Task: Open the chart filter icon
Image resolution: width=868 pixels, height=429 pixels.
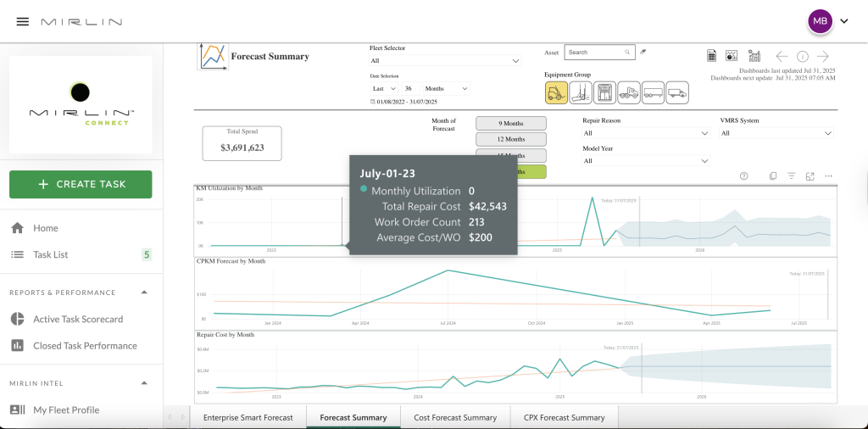Action: coord(792,176)
